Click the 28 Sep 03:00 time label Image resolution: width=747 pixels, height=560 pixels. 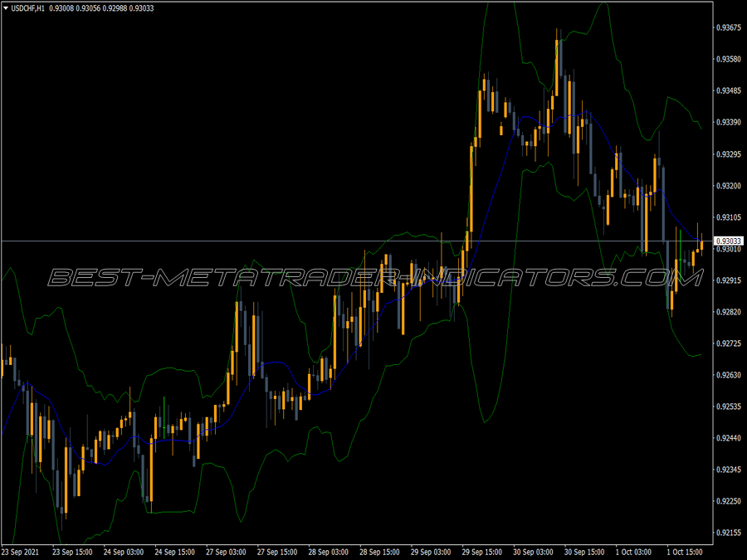click(x=328, y=552)
